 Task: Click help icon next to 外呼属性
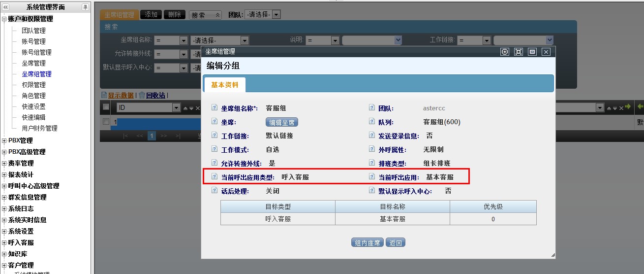(372, 149)
